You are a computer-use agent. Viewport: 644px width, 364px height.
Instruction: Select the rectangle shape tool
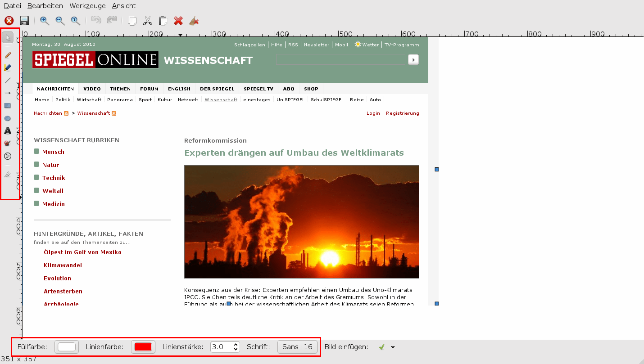[8, 106]
